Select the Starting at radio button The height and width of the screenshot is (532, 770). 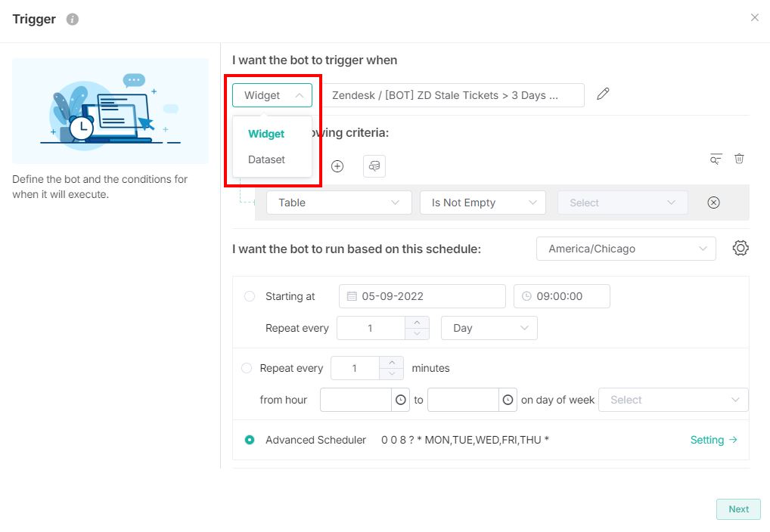[250, 296]
